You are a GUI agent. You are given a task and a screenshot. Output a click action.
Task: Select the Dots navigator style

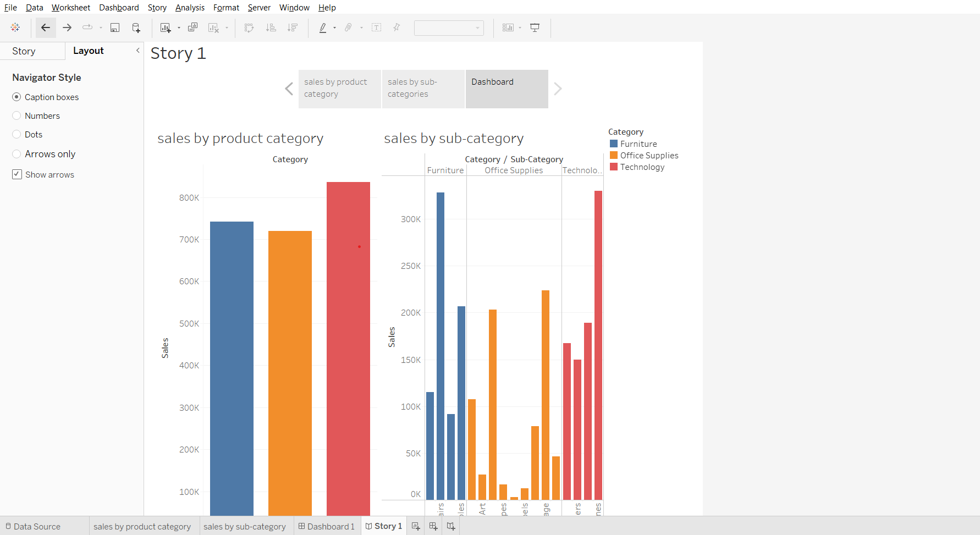point(16,135)
